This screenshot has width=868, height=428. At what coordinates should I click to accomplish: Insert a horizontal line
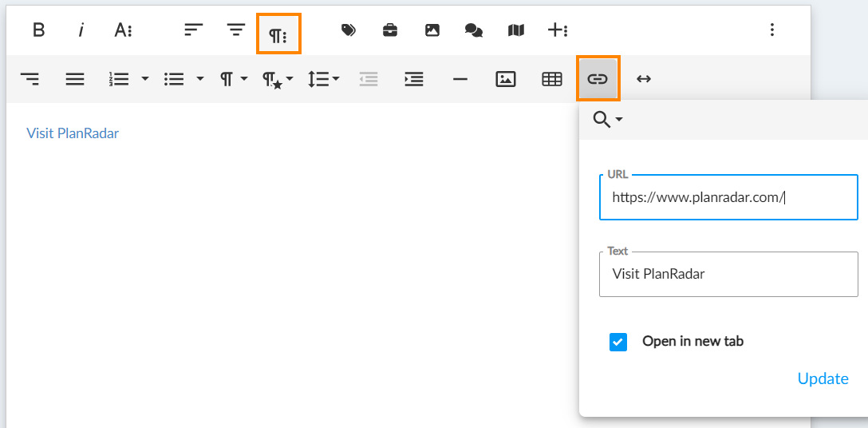click(460, 79)
